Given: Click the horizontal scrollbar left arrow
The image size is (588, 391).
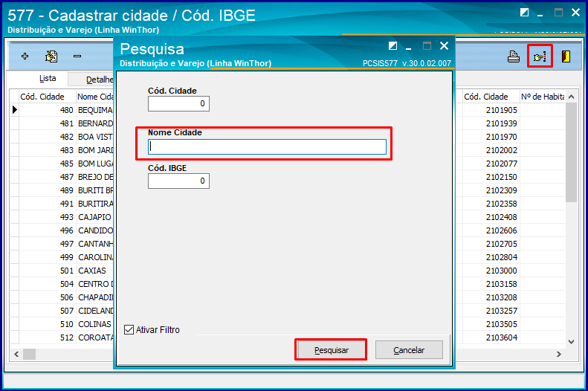Looking at the screenshot, I should tap(16, 354).
